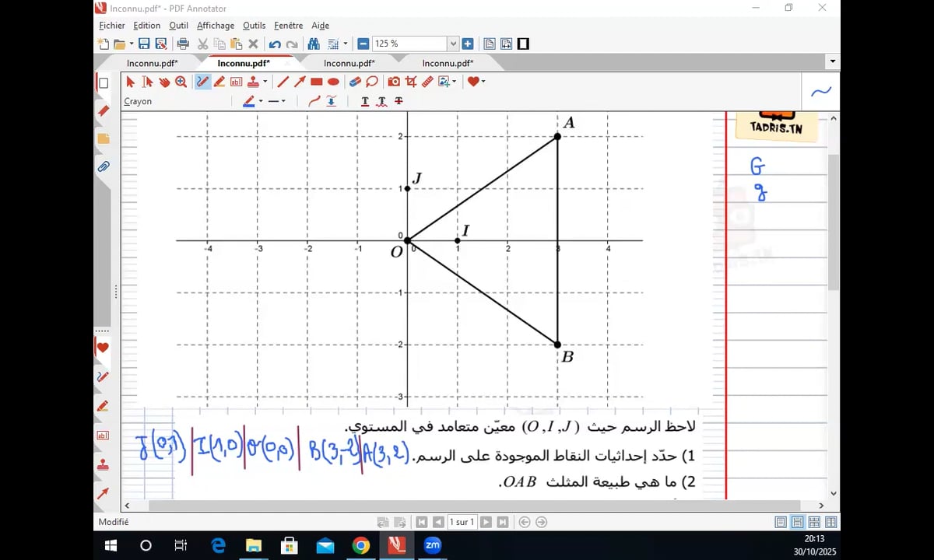The image size is (934, 560).
Task: Expand the Insert image tool dropdown
Action: coord(455,82)
